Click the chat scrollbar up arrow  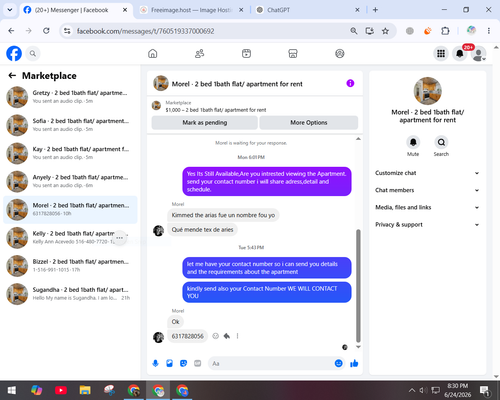click(358, 139)
